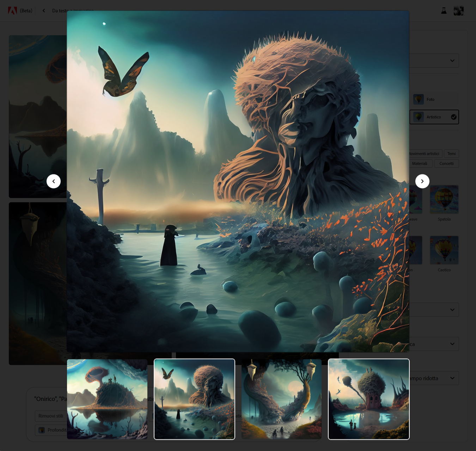Toggle the Artistico content type option
The width and height of the screenshot is (476, 451).
(433, 117)
